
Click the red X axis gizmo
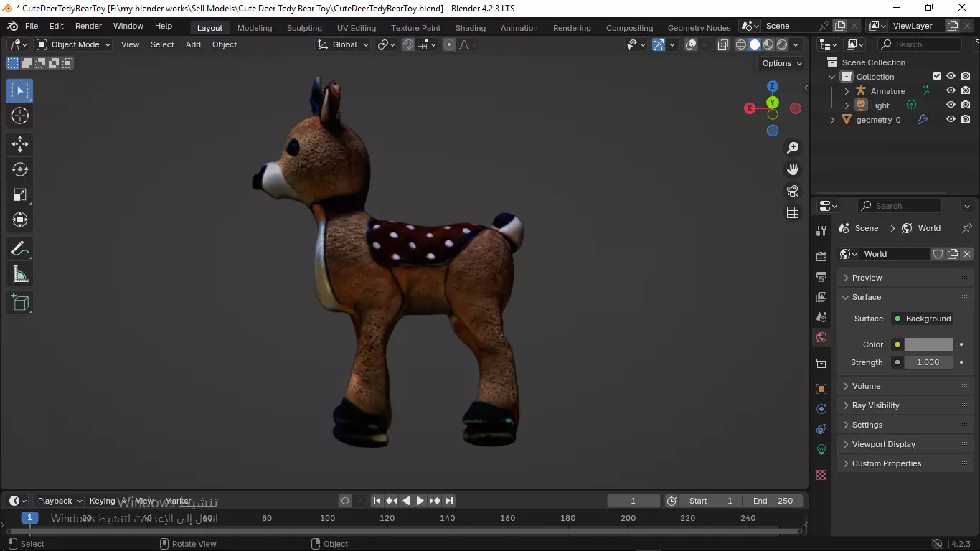click(750, 108)
